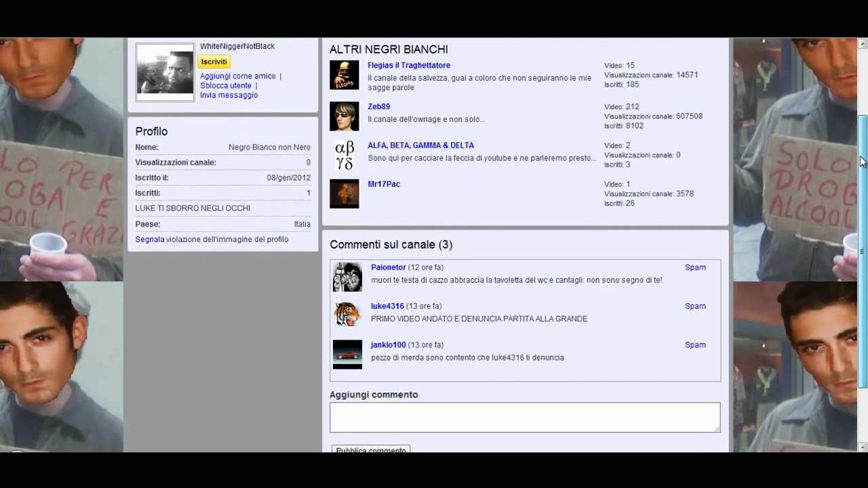This screenshot has width=868, height=488.
Task: Open the luke4316 username link
Action: pyautogui.click(x=387, y=306)
